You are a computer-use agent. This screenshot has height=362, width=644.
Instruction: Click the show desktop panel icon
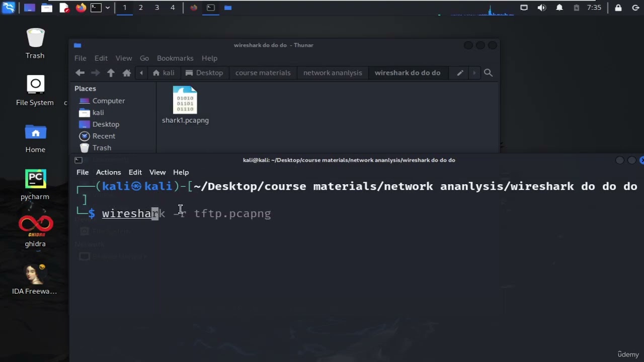click(x=30, y=8)
